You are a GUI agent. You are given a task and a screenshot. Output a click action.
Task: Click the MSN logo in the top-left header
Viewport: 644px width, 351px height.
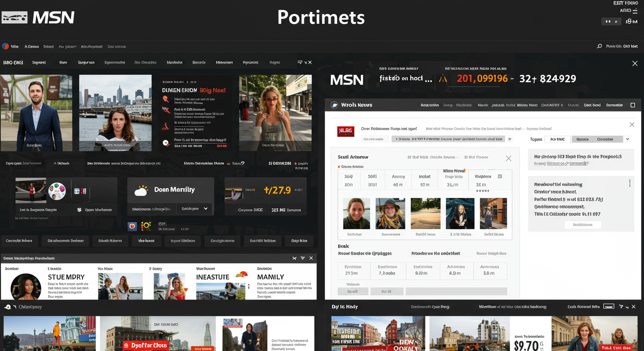[x=38, y=18]
